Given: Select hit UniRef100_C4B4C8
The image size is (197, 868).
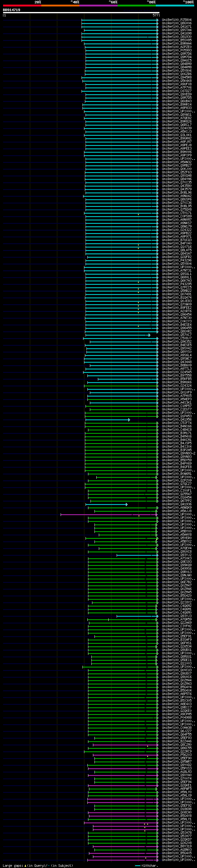Looking at the screenshot, I should tap(176, 430).
